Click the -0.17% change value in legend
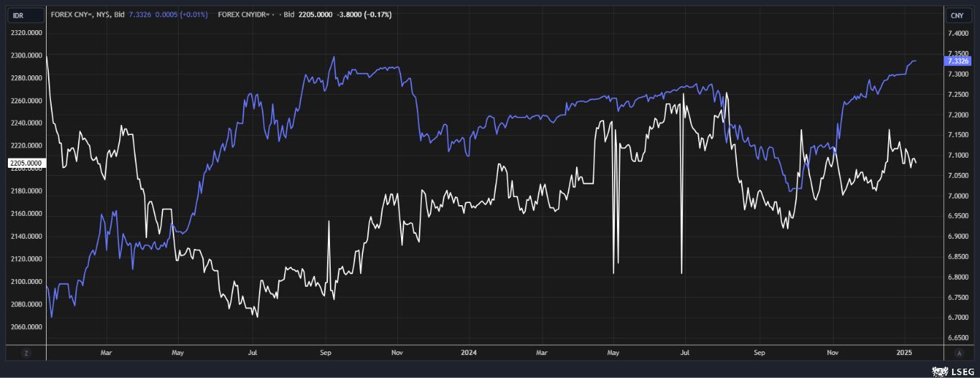Screen dimensions: 980x378 click(x=377, y=15)
